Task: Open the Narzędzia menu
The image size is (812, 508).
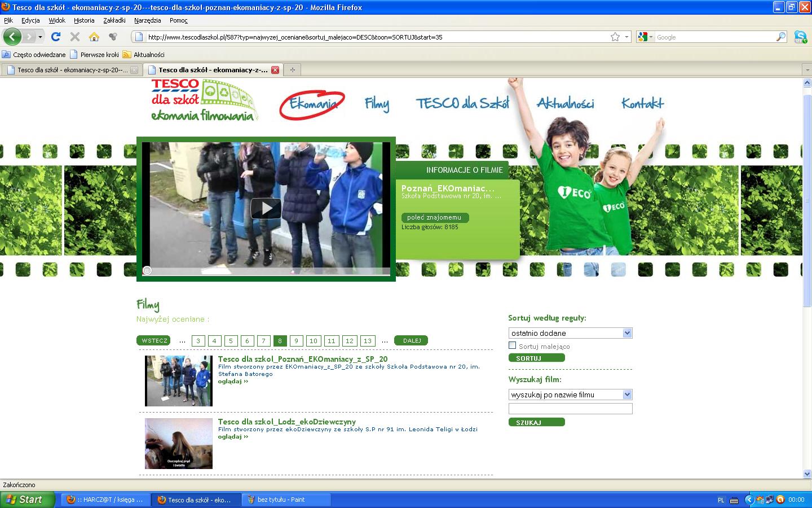Action: point(147,20)
